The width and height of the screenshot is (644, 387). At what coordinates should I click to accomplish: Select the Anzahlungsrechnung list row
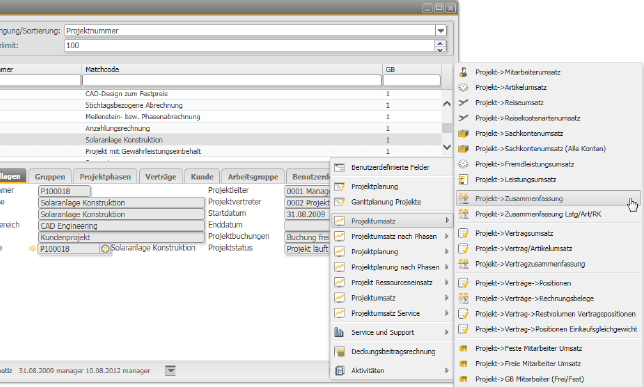click(221, 129)
